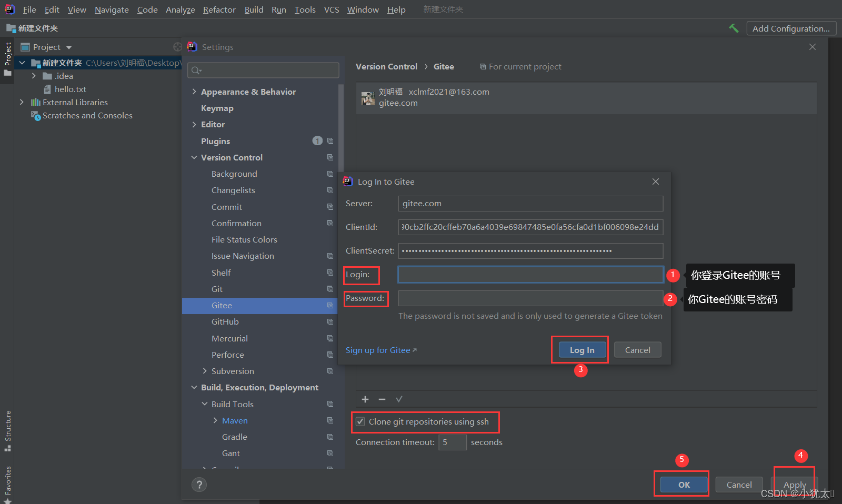842x504 pixels.
Task: Expand Appearance & Behavior section
Action: [194, 92]
